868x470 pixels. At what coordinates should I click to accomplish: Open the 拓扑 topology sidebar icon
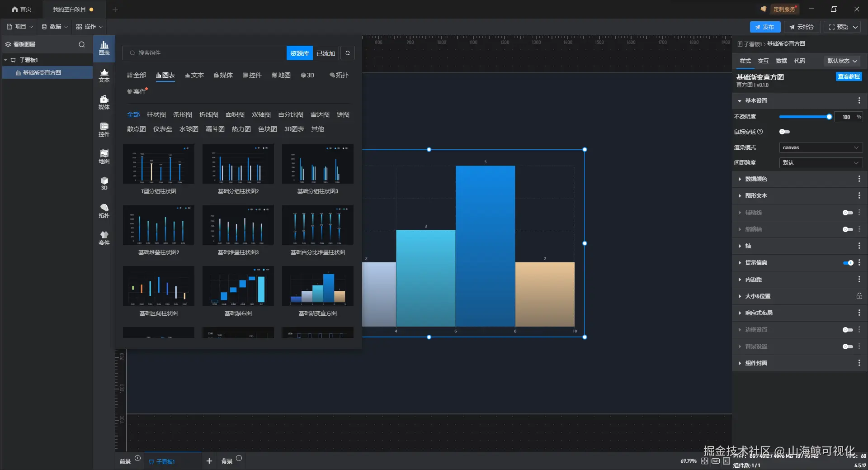coord(104,211)
